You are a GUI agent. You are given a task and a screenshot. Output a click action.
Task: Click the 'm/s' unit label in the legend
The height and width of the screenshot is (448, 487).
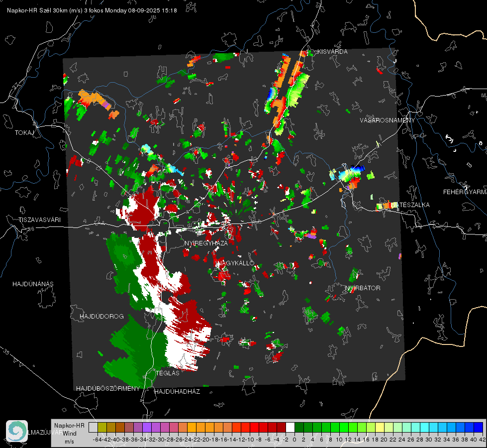click(69, 442)
